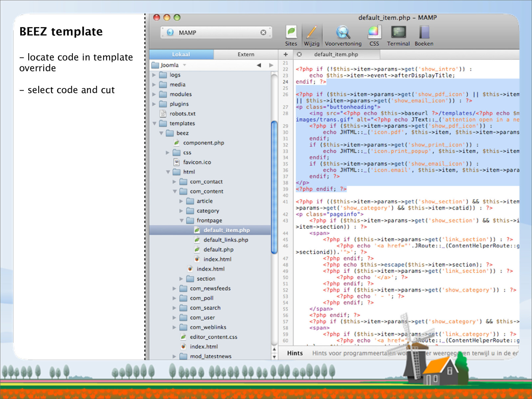Collapse the com_content folder

(x=175, y=192)
